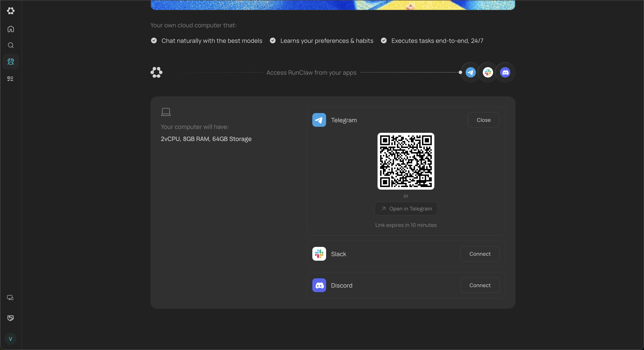
Task: Open the Home sidebar icon
Action: (11, 29)
